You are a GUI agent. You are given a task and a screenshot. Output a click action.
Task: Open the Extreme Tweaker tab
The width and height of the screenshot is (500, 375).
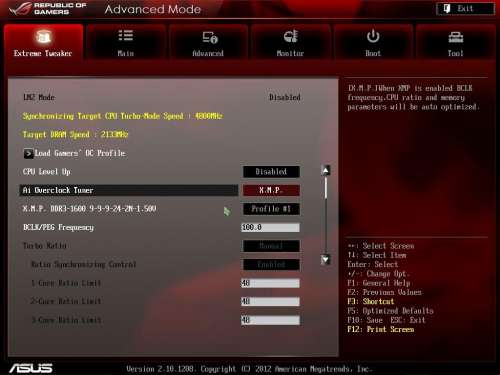43,43
